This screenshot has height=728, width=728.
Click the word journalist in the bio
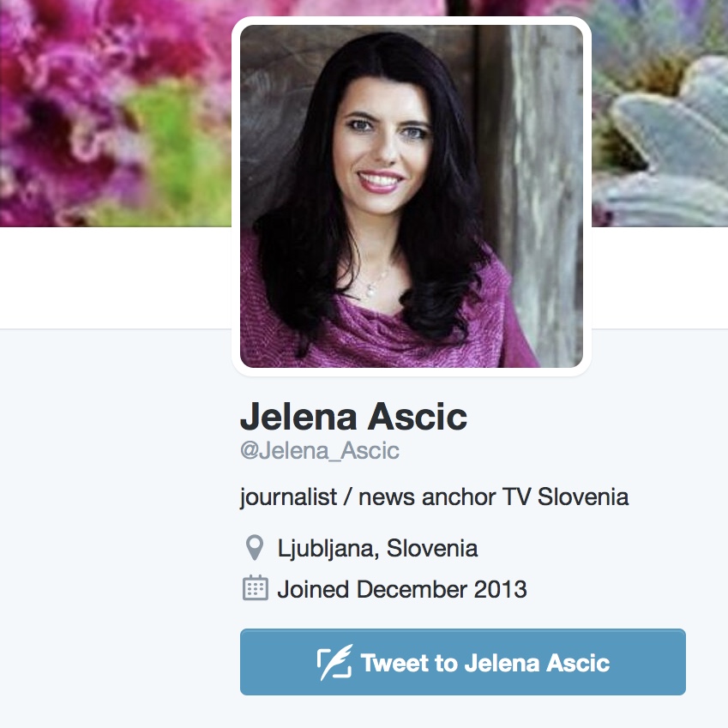(288, 497)
